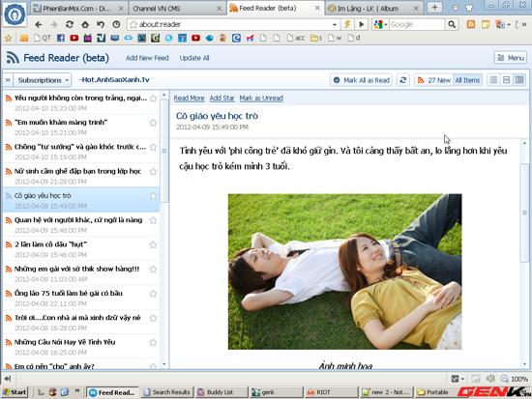Click the lightning bolt icon in toolbar
This screenshot has height=399, width=532.
click(348, 24)
